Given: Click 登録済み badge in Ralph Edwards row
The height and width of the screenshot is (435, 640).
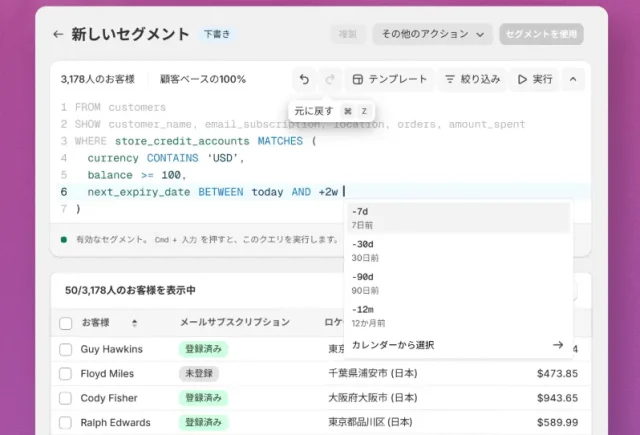Looking at the screenshot, I should [203, 423].
